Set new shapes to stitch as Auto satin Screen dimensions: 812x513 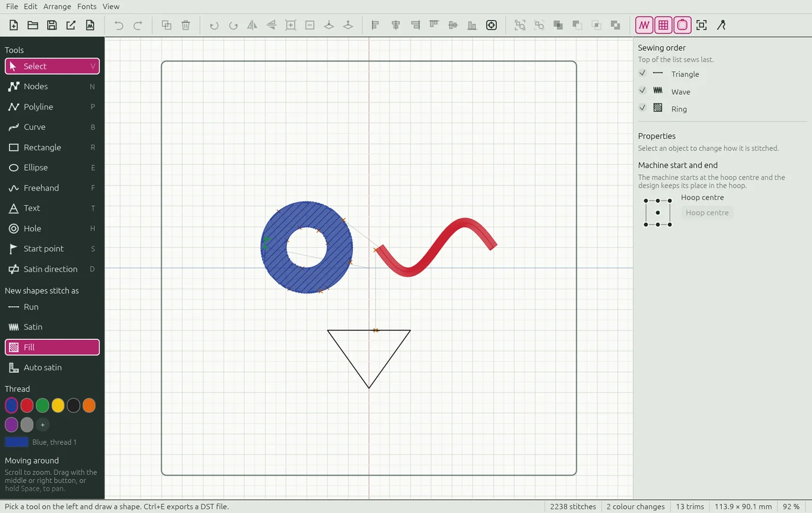[x=52, y=367]
